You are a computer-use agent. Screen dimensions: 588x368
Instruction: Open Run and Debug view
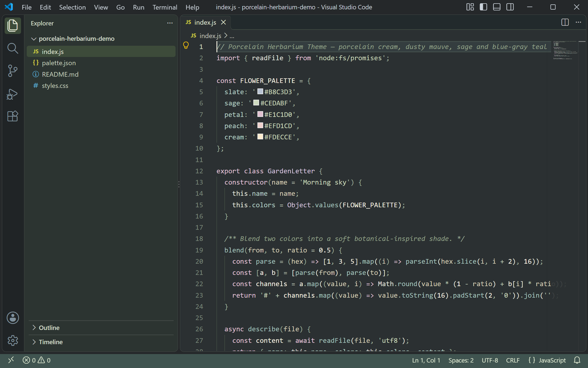pyautogui.click(x=13, y=94)
